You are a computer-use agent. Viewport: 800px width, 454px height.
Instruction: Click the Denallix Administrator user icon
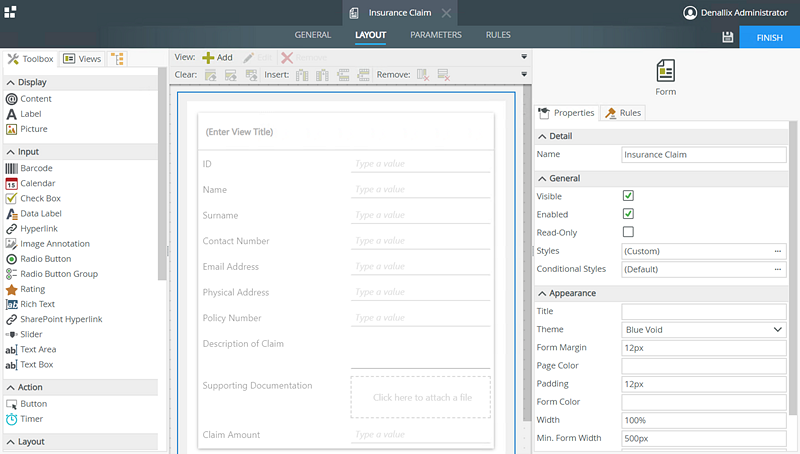(x=690, y=13)
